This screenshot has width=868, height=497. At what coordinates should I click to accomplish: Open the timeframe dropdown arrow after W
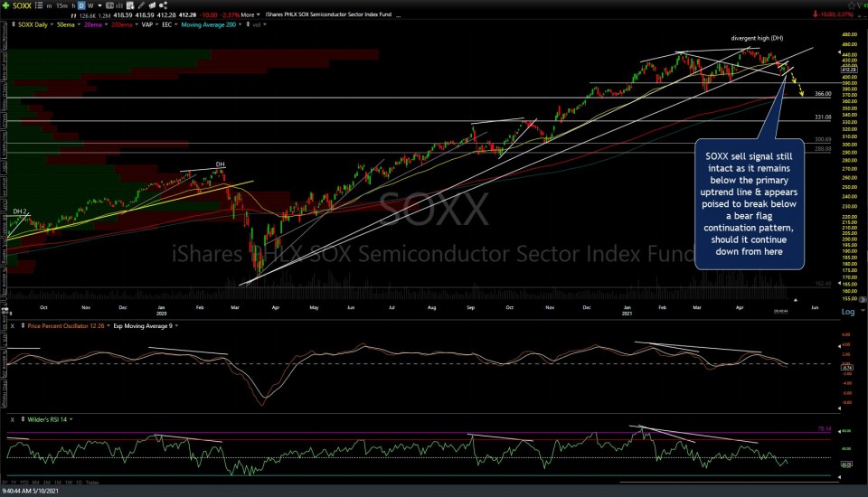(99, 6)
